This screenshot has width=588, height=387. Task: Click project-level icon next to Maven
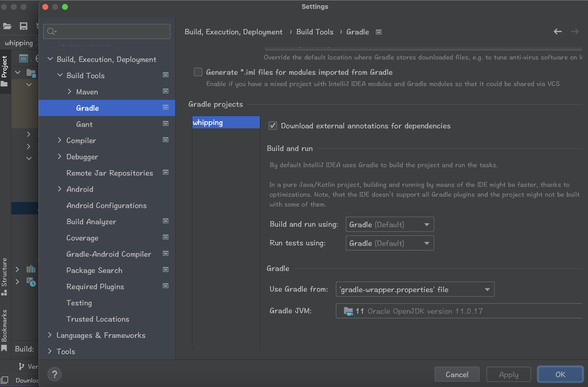(166, 91)
